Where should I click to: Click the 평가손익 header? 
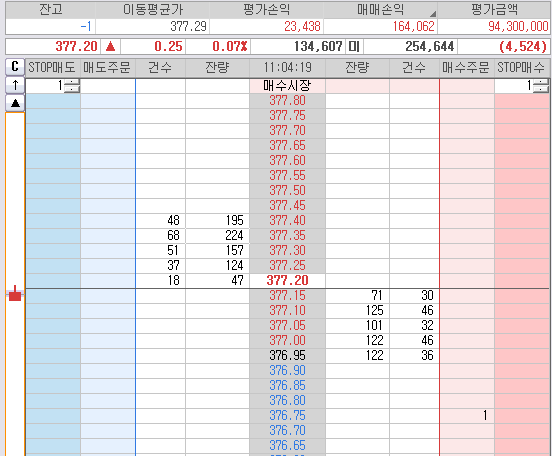(266, 10)
